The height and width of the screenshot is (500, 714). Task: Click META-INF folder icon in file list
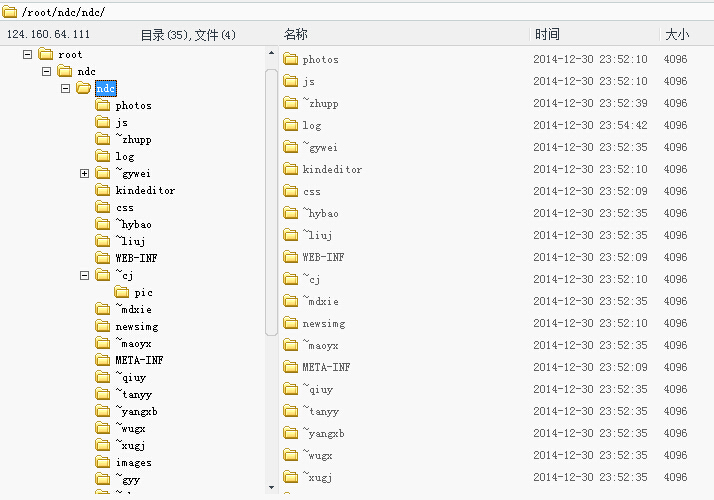[x=291, y=367]
